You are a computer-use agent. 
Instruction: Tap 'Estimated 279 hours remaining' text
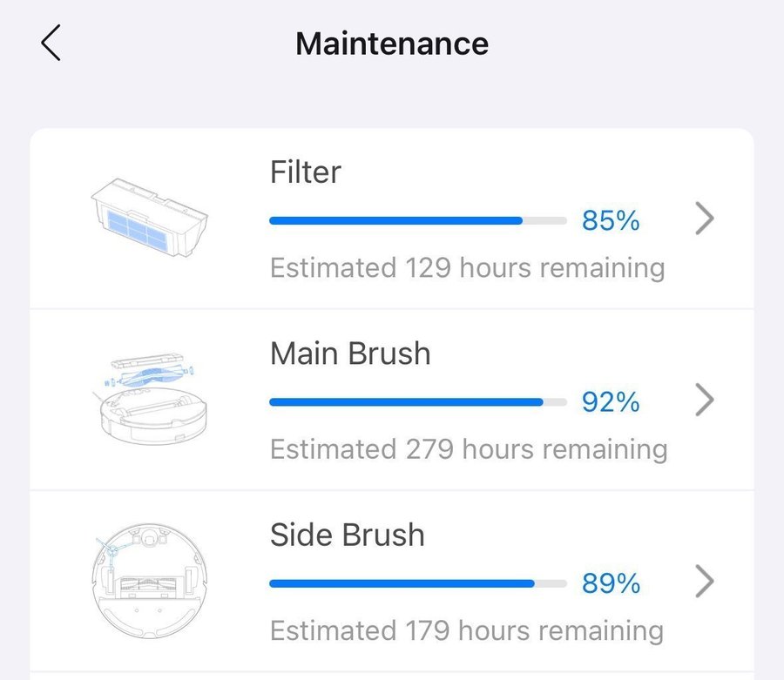[469, 449]
